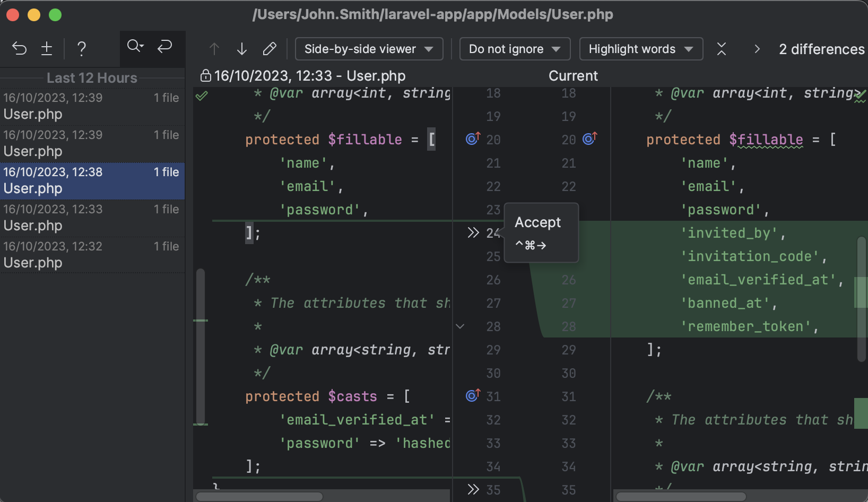Jump to the previous difference using the up arrow
Image resolution: width=868 pixels, height=502 pixels.
pos(214,48)
